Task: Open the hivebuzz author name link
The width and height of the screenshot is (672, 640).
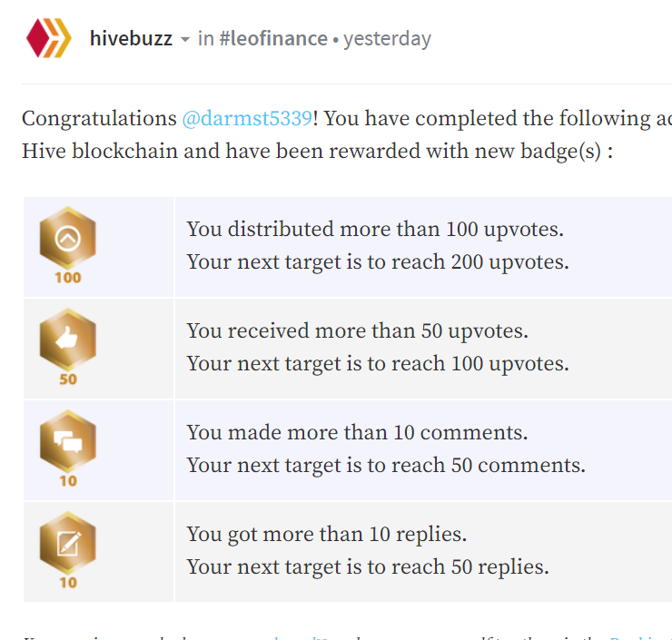Action: pos(131,38)
